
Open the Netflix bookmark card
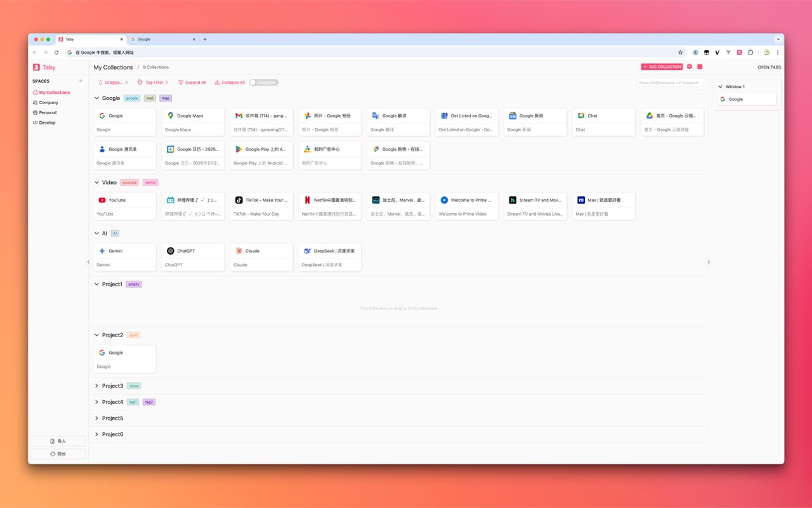click(331, 206)
